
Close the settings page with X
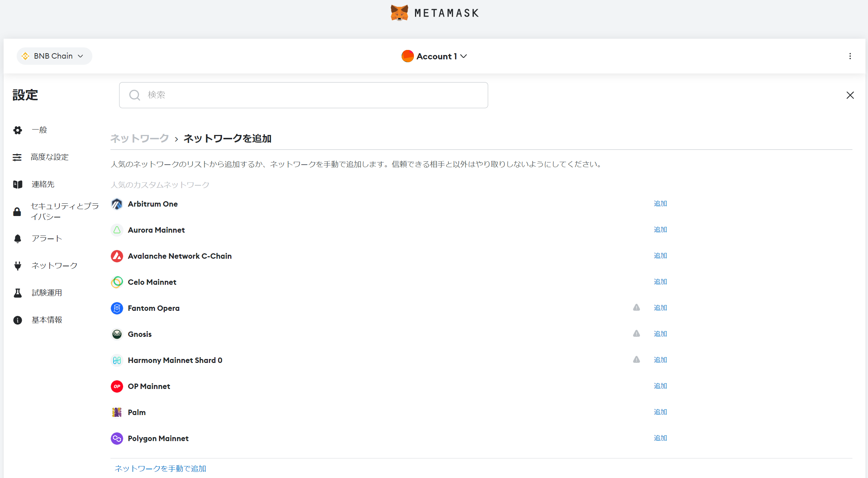(x=850, y=95)
